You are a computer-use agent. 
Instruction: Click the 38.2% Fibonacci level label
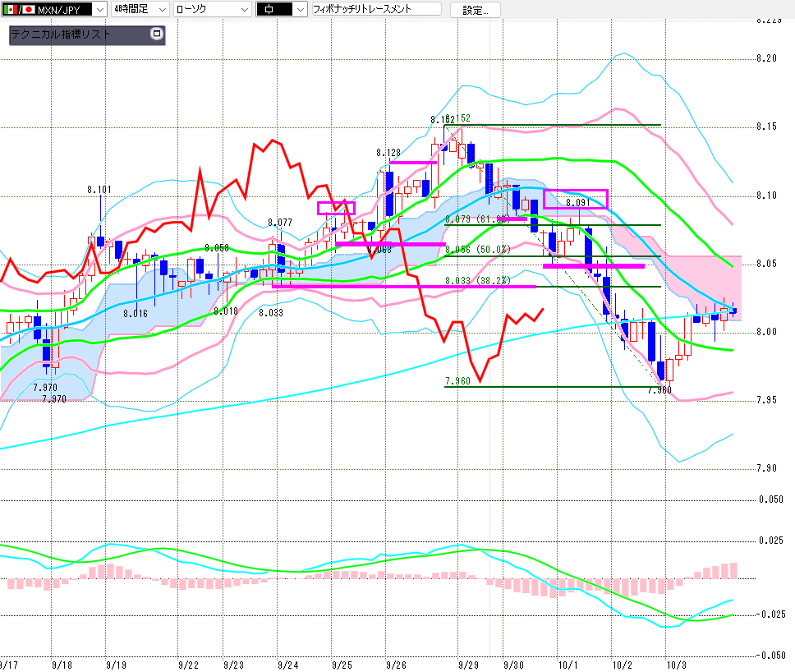tap(478, 281)
